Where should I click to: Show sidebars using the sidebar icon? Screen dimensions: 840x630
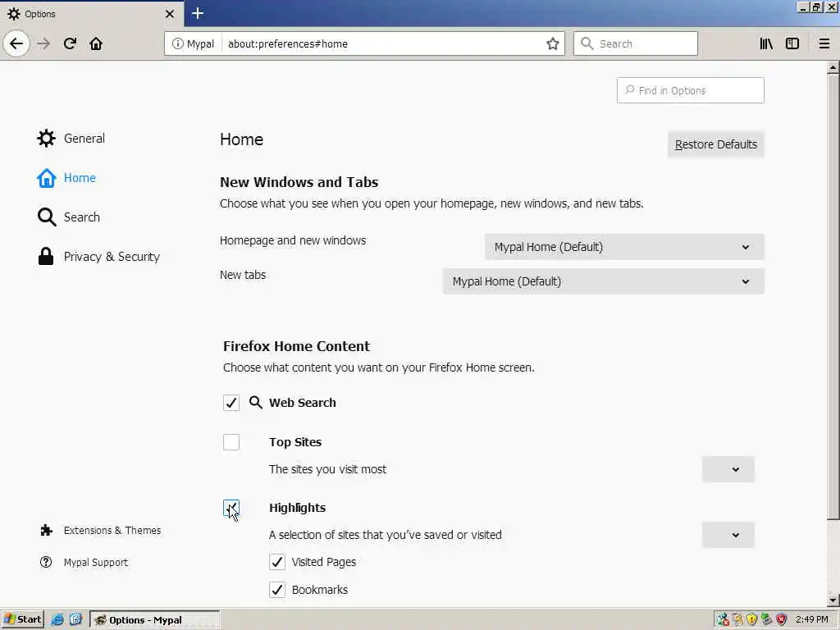click(792, 43)
